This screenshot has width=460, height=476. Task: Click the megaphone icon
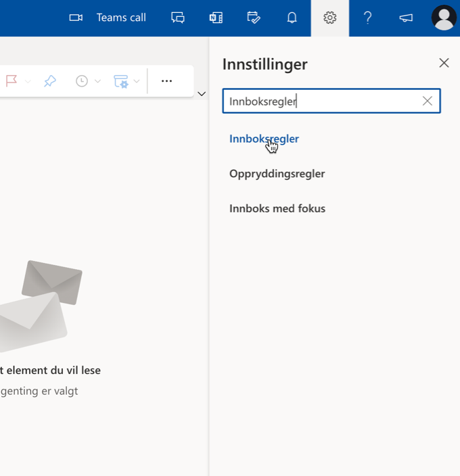point(406,18)
